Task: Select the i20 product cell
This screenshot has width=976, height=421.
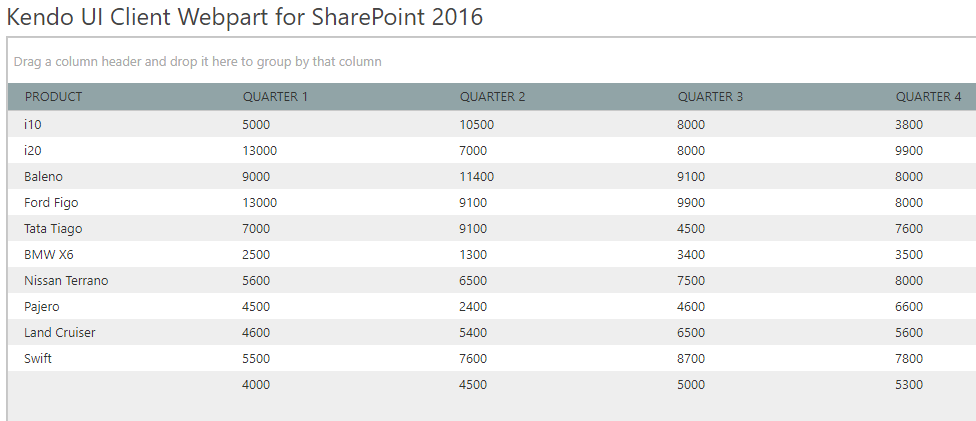Action: (33, 151)
